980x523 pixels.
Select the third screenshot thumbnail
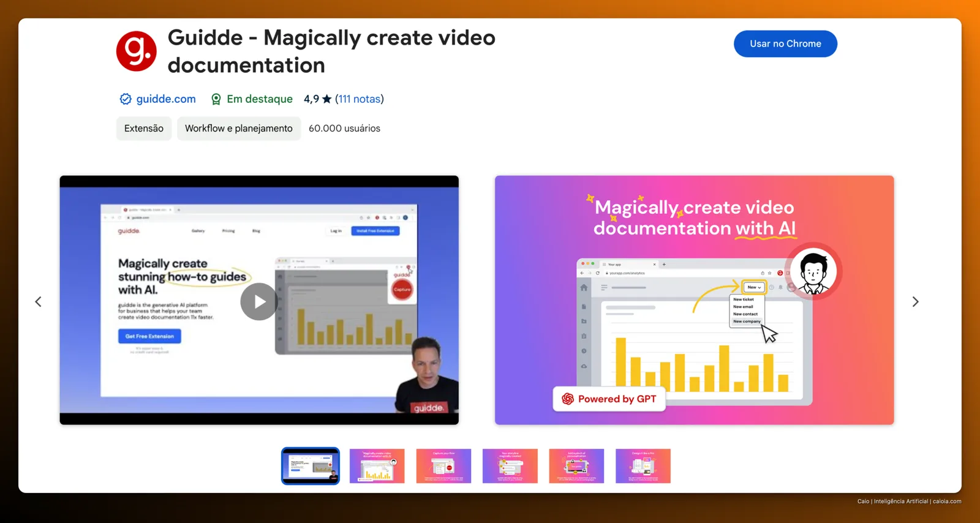click(x=443, y=466)
